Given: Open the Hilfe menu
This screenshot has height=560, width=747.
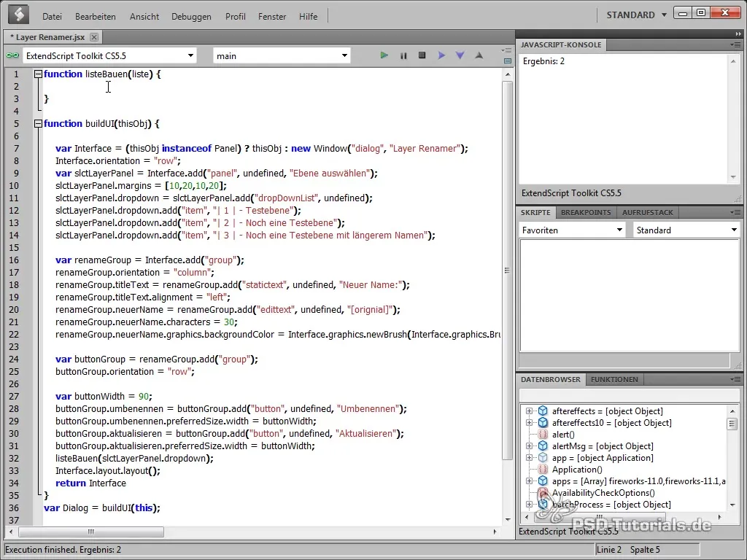Looking at the screenshot, I should 309,16.
